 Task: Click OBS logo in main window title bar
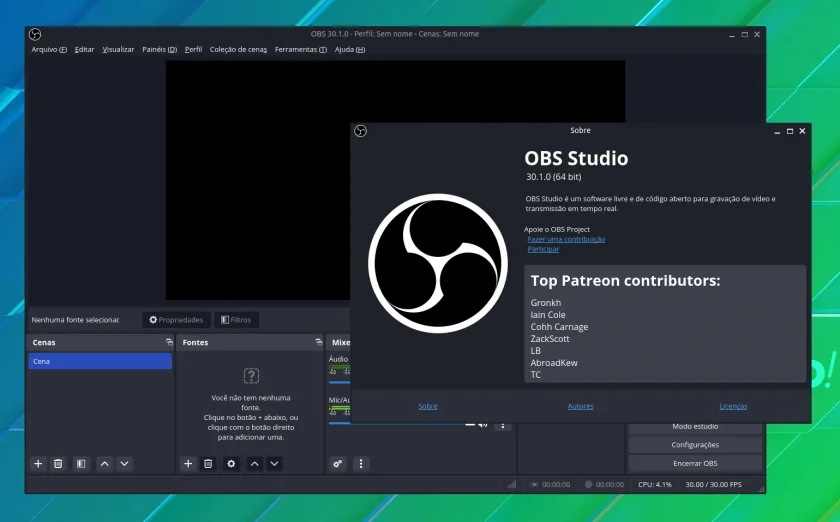point(35,34)
